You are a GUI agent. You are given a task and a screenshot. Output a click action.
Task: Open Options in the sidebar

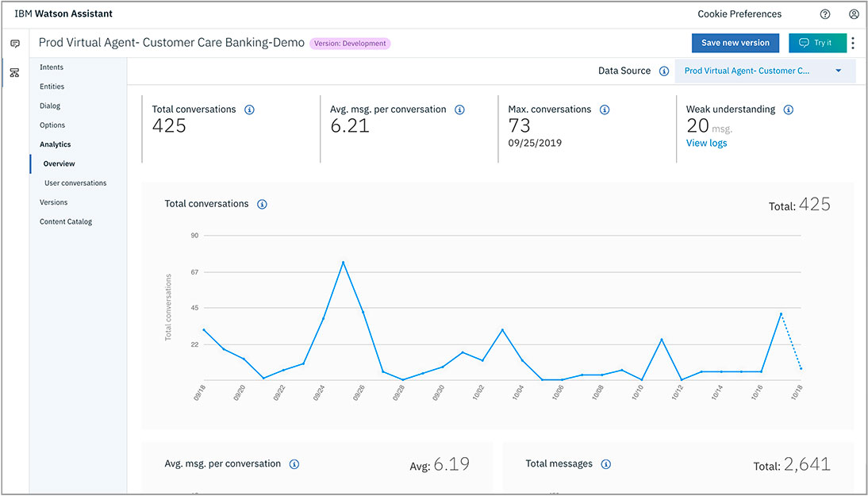[x=52, y=125]
